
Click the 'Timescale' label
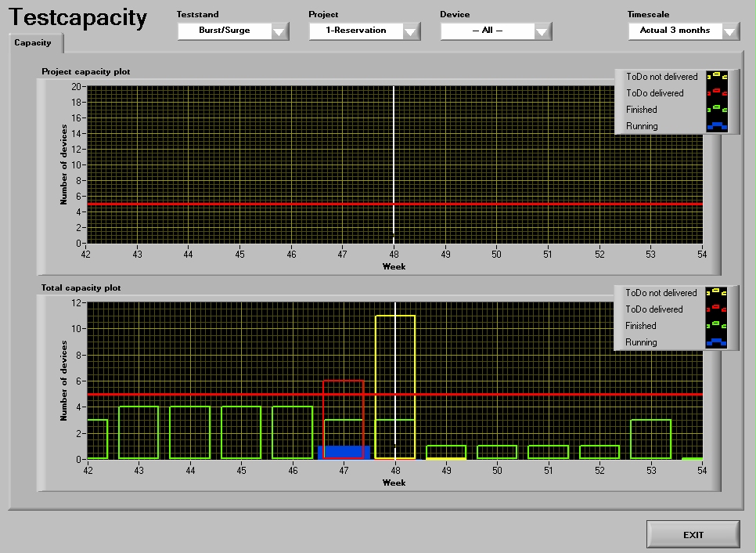click(x=649, y=14)
